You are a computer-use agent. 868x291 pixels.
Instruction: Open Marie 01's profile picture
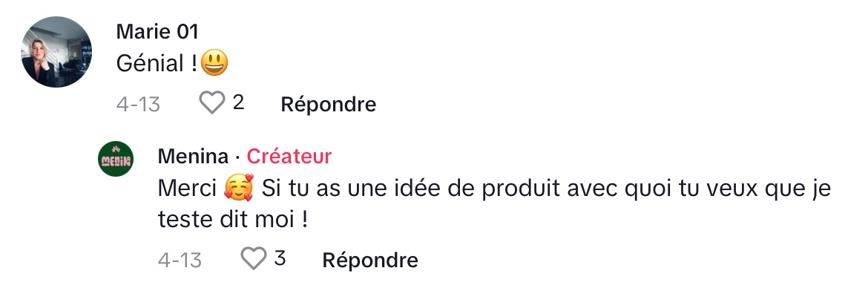pos(56,51)
